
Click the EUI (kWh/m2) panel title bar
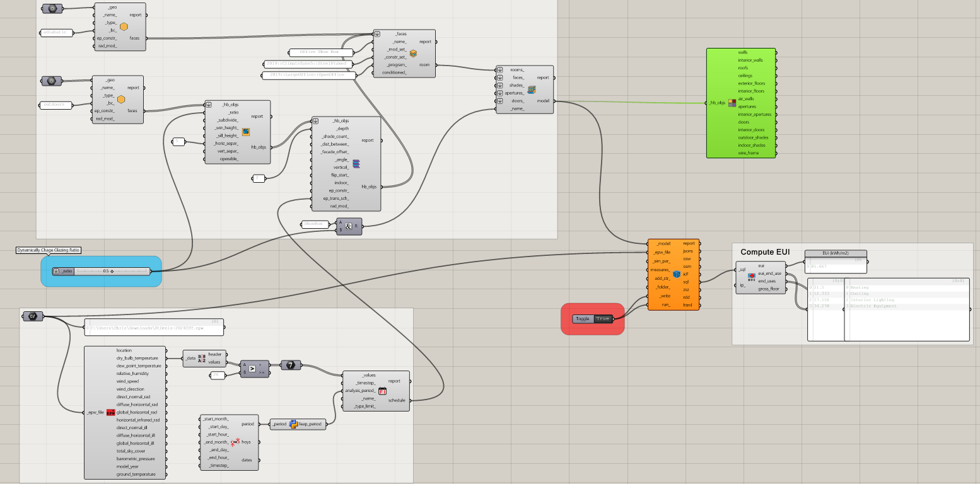[836, 253]
